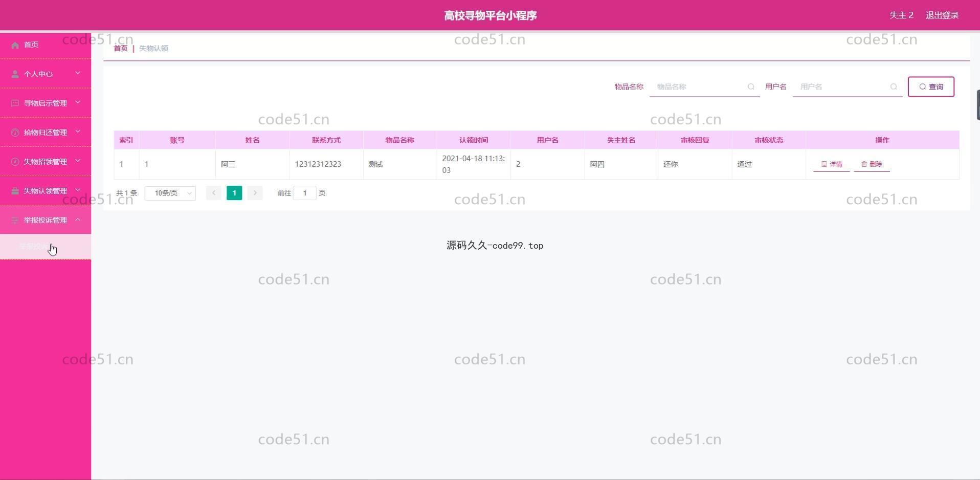
Task: Open 首页 in the sidebar
Action: (46, 45)
